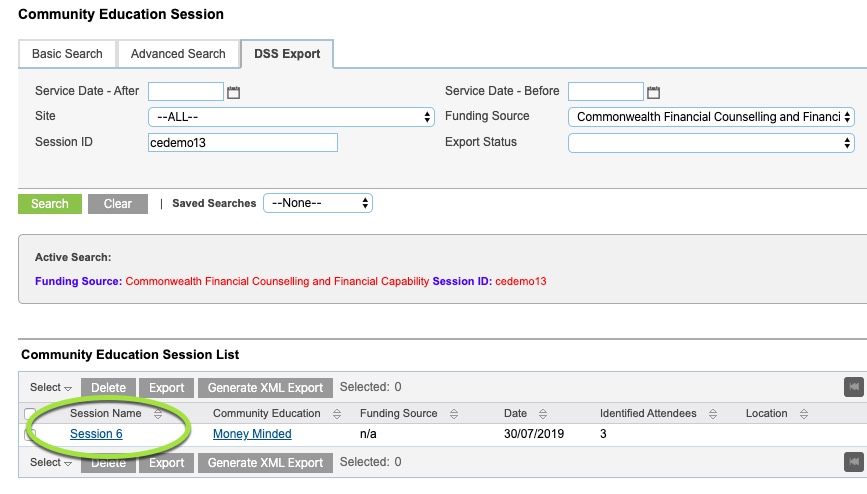
Task: Tick the checkbox beside Session 6
Action: click(x=30, y=435)
